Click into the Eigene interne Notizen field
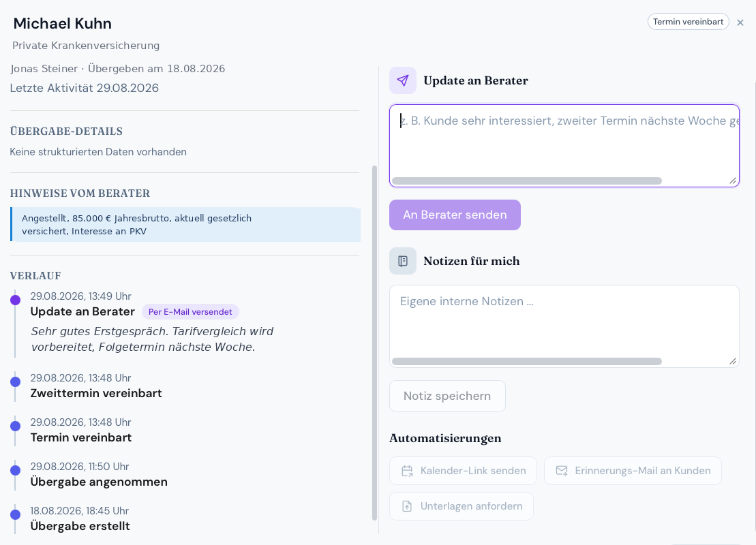This screenshot has width=756, height=545. point(564,326)
